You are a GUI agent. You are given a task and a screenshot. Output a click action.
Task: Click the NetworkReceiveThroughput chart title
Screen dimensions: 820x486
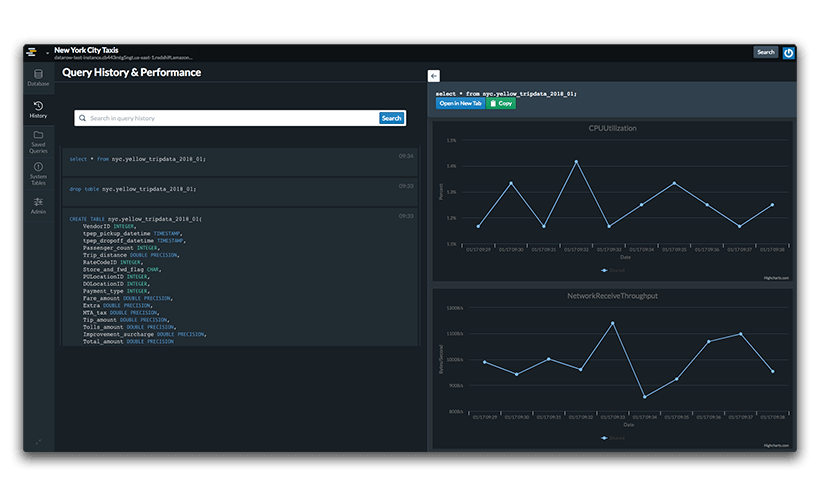(612, 296)
